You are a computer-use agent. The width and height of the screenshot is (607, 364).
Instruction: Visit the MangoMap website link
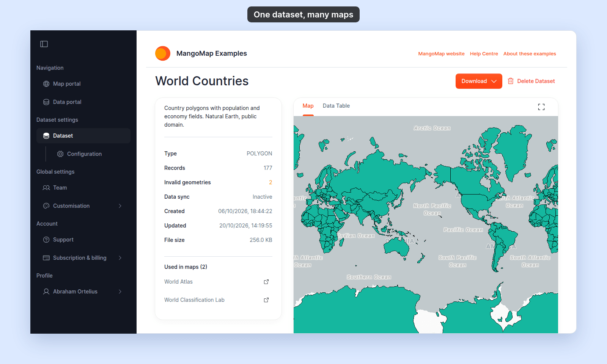(441, 54)
